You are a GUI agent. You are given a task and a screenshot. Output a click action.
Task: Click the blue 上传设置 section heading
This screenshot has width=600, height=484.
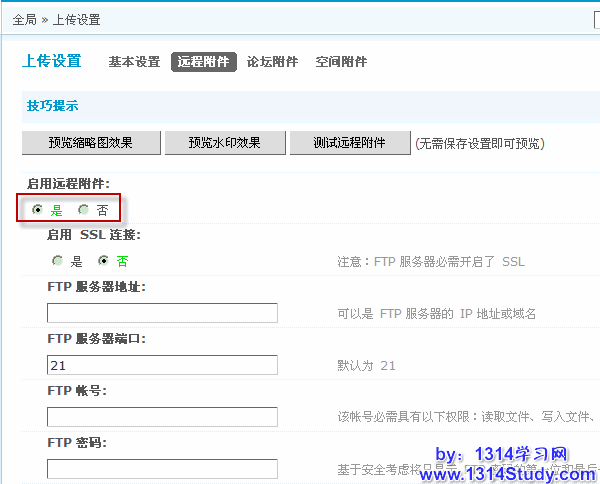51,61
